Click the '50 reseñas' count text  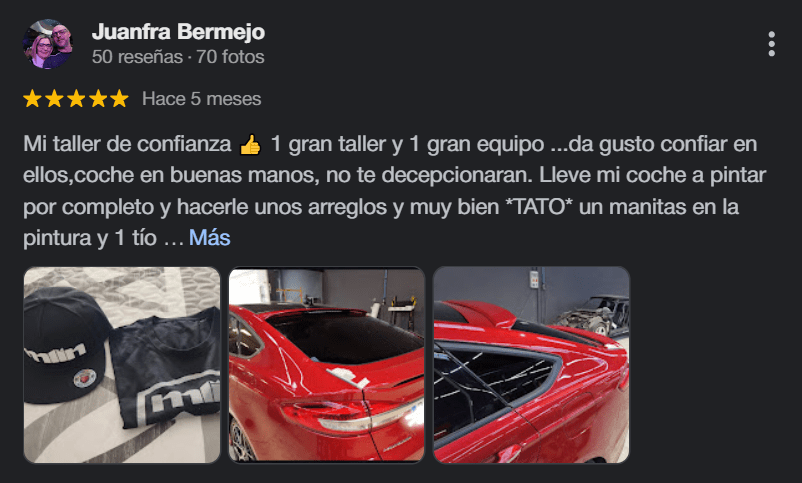tap(137, 57)
